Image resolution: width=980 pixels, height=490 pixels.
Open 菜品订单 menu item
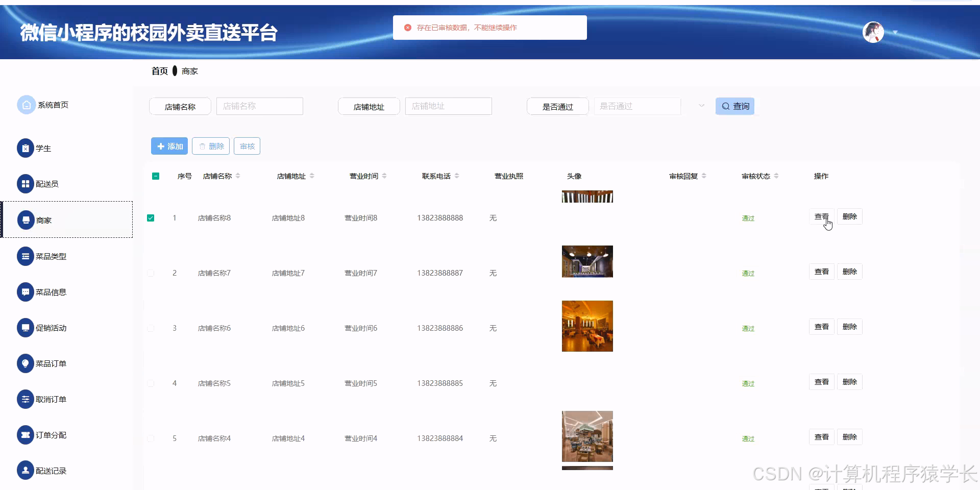point(51,363)
